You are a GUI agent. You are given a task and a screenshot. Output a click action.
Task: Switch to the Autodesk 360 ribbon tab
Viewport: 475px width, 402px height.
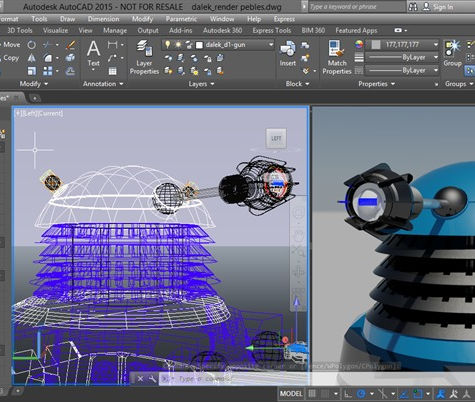coord(222,30)
